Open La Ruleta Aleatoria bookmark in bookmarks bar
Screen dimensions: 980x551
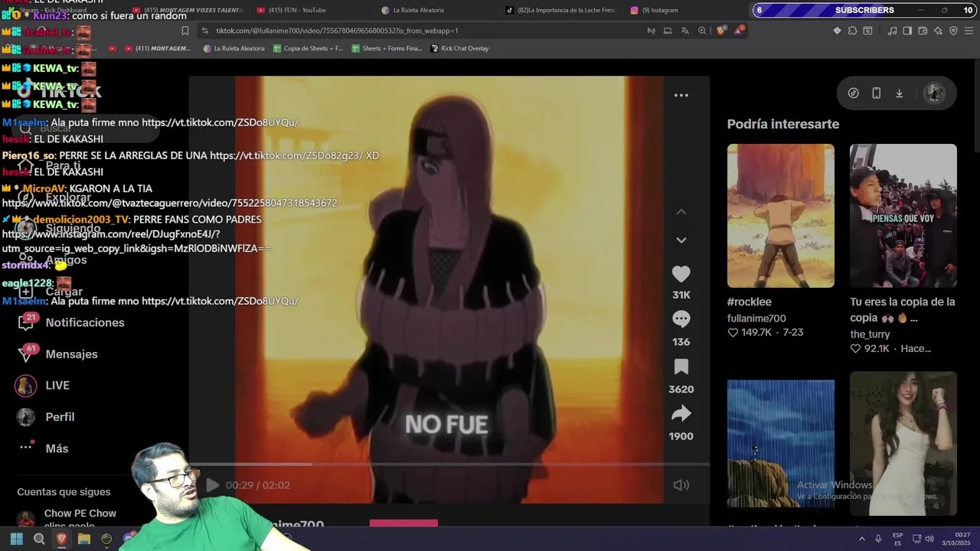[x=234, y=48]
